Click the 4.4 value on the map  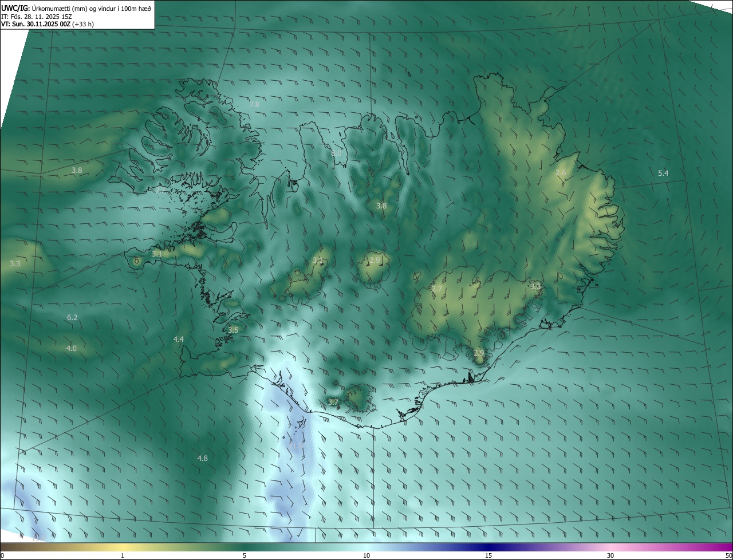point(179,340)
